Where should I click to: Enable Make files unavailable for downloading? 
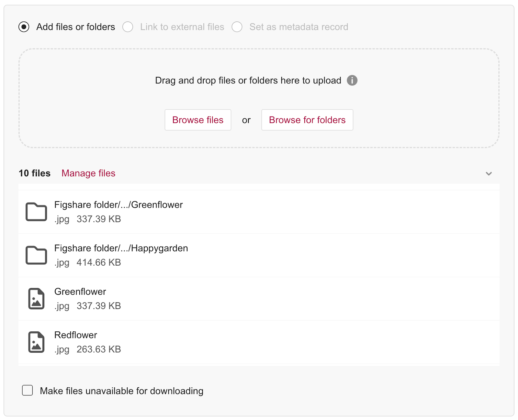point(28,390)
